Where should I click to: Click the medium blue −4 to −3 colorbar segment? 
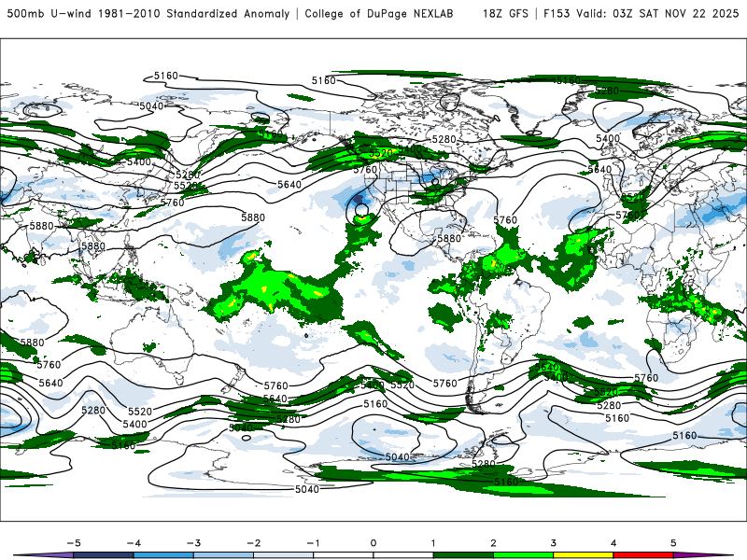tap(163, 555)
